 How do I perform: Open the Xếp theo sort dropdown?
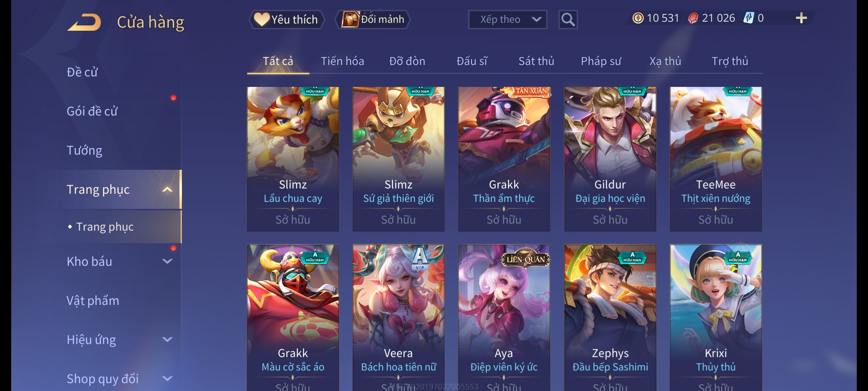coord(507,20)
